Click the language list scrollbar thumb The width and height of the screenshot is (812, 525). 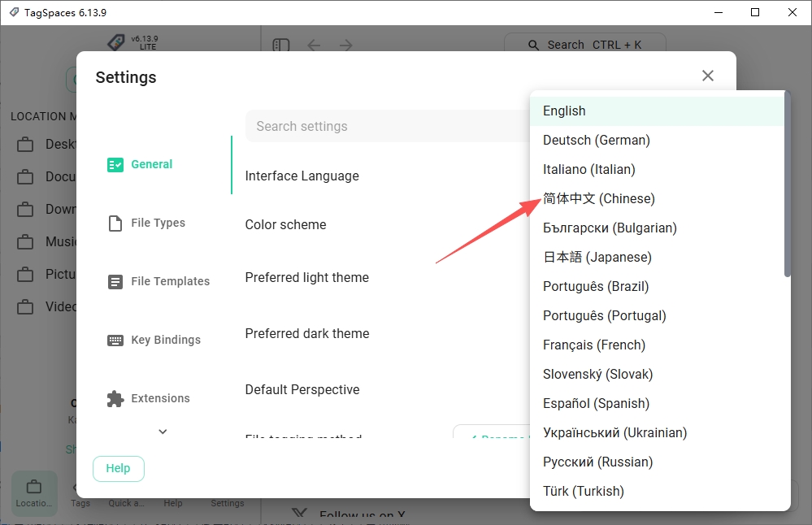787,184
